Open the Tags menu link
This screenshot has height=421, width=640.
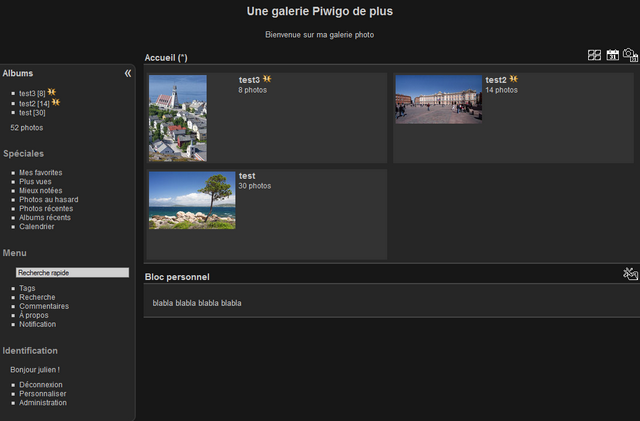pos(27,288)
